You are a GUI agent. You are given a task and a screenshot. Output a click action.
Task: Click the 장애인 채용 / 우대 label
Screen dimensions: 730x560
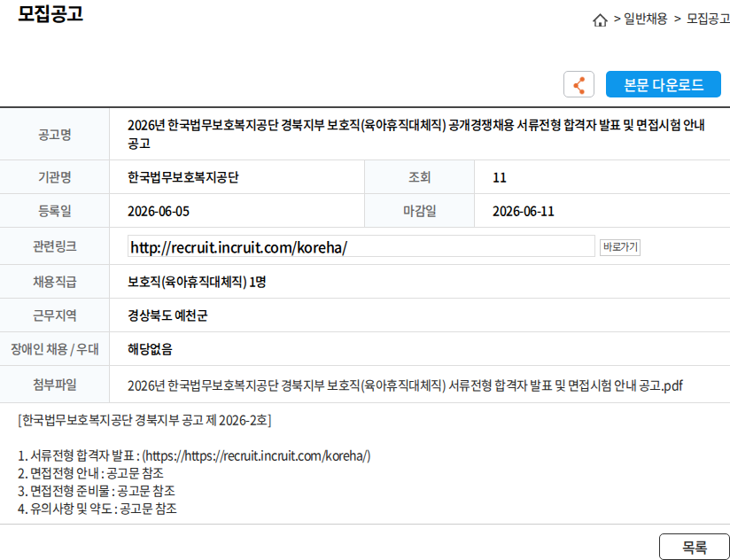tap(54, 349)
